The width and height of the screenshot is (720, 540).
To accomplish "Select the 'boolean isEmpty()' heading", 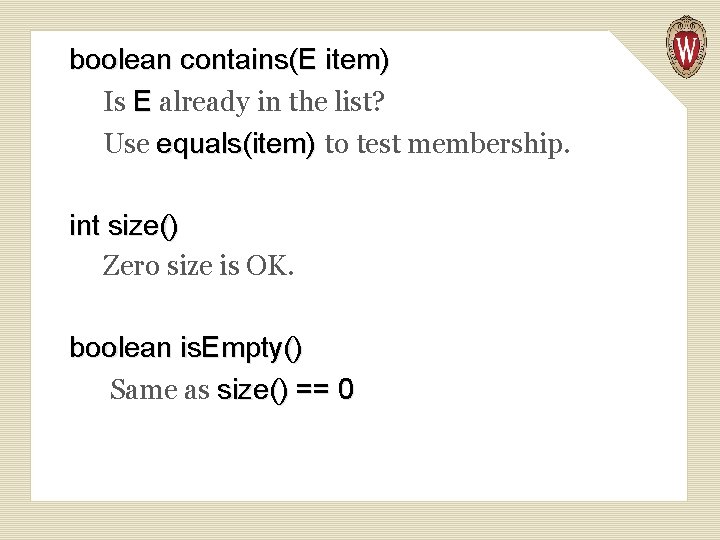I will pyautogui.click(x=185, y=348).
